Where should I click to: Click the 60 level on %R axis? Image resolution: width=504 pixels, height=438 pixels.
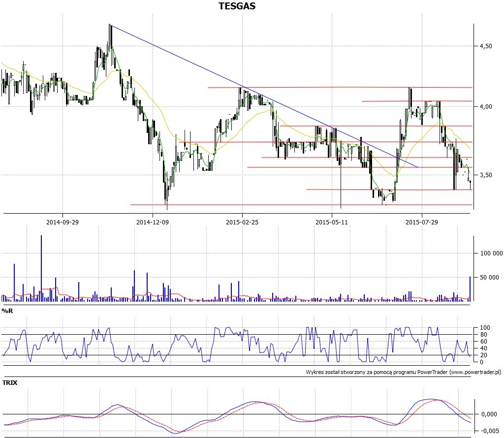coord(483,341)
